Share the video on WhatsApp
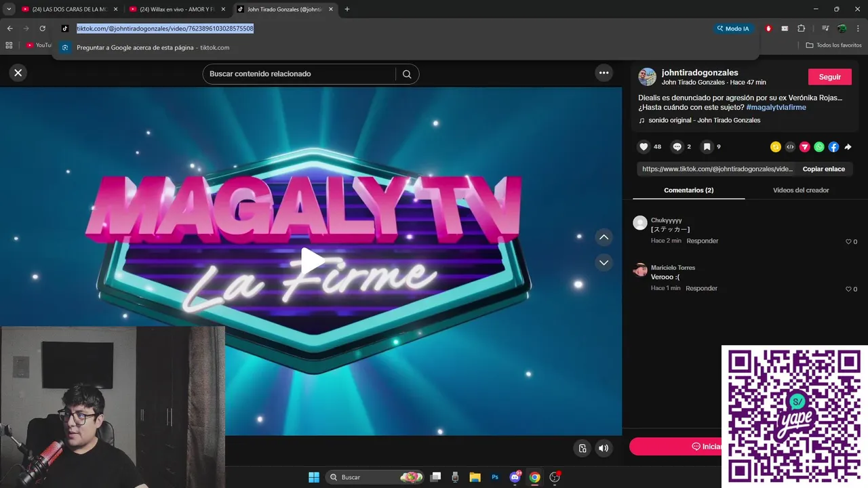The image size is (868, 488). (x=819, y=146)
